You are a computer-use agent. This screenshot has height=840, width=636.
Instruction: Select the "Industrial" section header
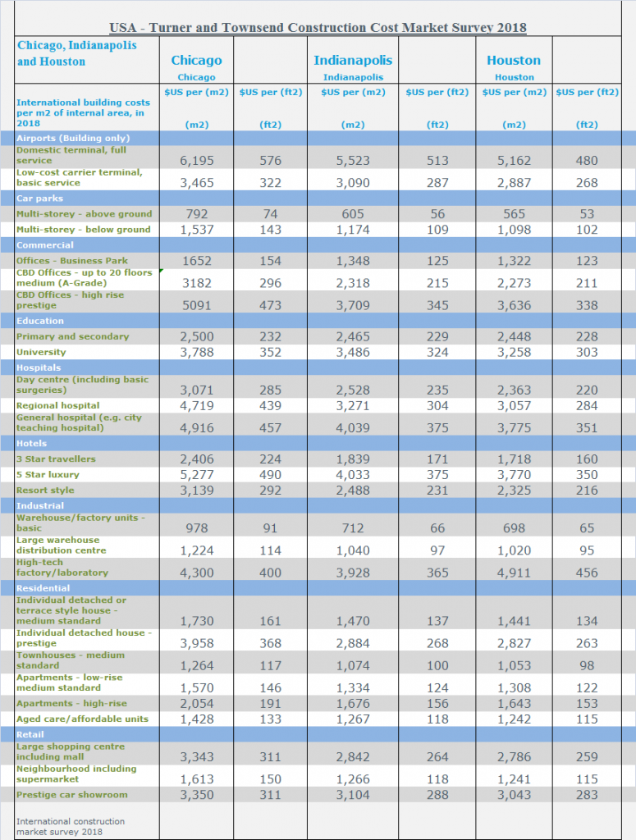point(39,505)
